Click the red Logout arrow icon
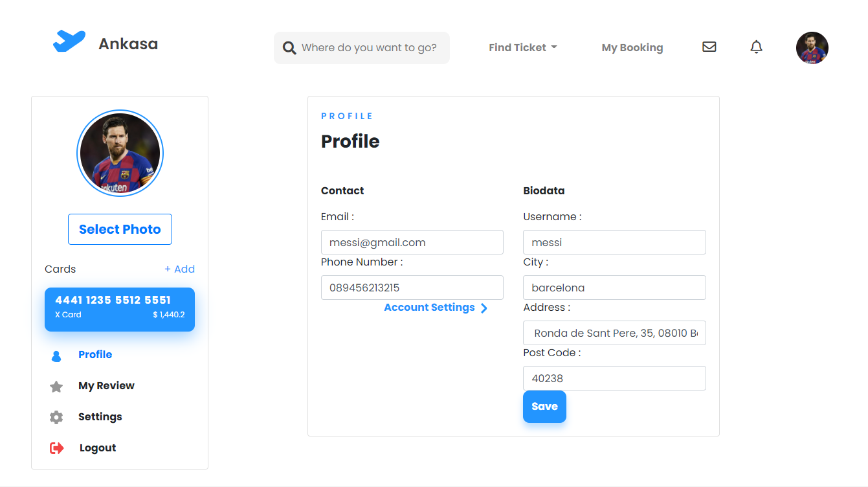This screenshot has width=868, height=487. (57, 448)
